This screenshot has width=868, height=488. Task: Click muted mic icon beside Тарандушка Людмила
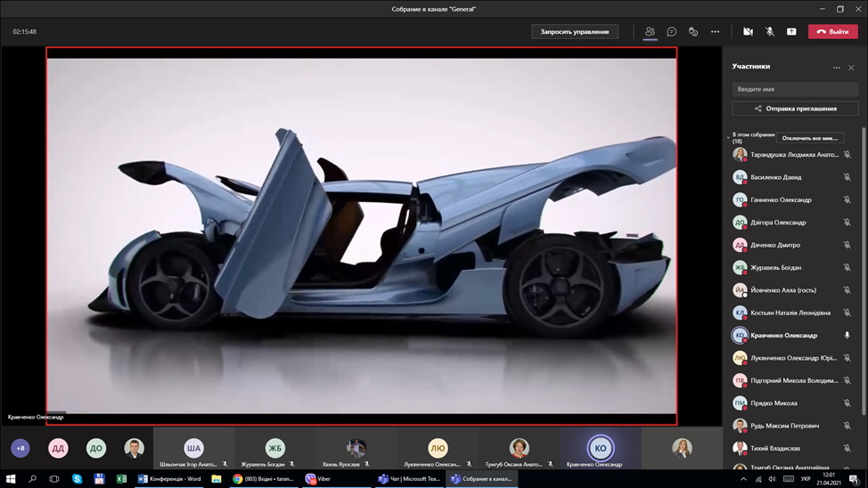[847, 154]
